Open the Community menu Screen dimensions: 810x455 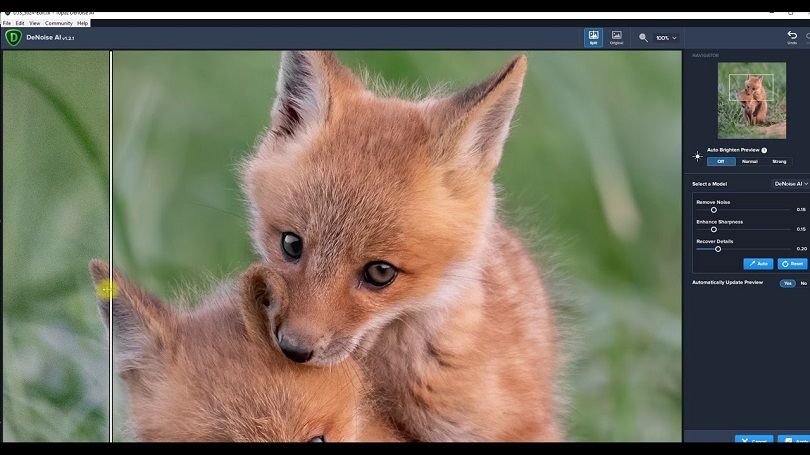coord(58,23)
